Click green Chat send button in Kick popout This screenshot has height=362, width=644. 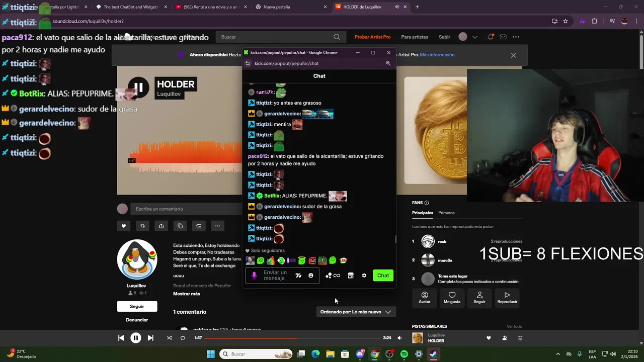point(383,276)
